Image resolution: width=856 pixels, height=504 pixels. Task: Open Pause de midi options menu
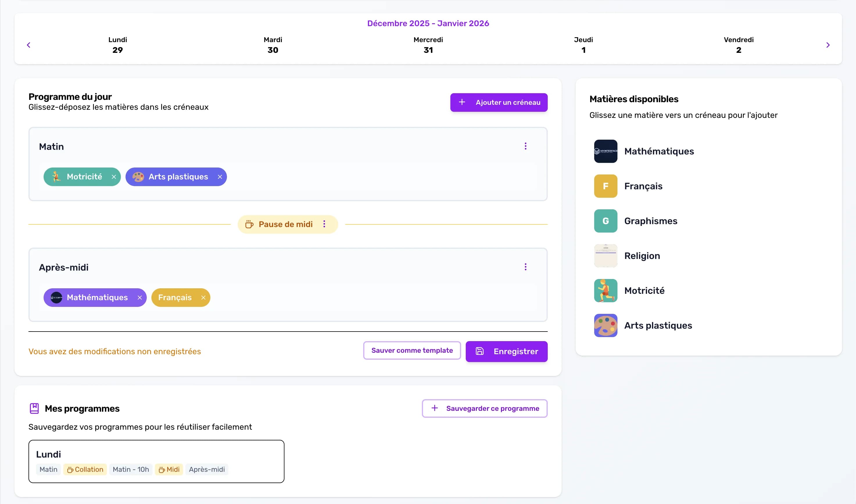(x=324, y=224)
